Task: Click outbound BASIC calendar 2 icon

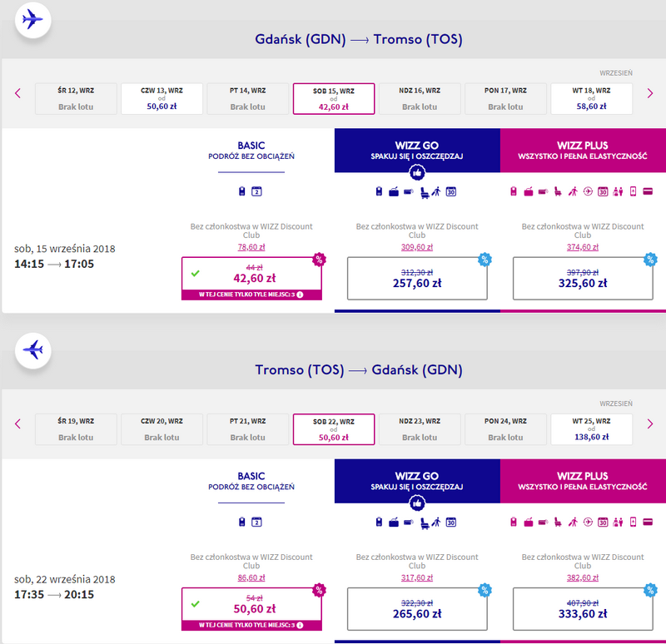Action: [x=256, y=191]
